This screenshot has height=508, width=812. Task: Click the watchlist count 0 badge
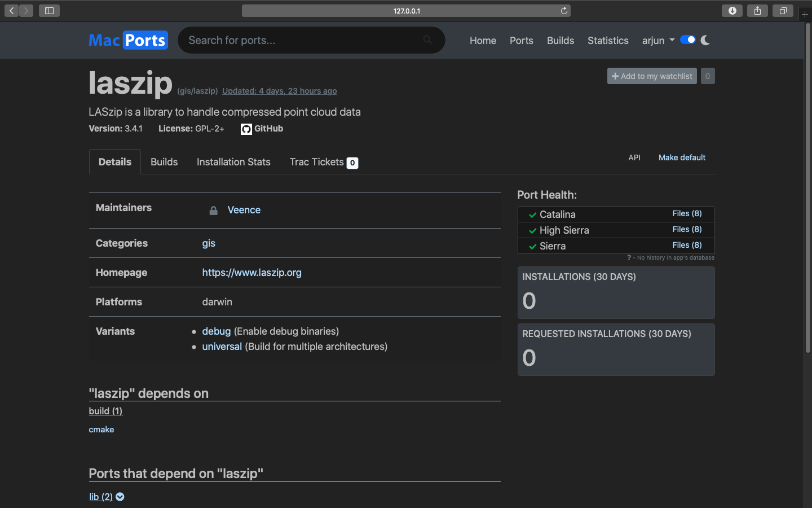coord(708,76)
